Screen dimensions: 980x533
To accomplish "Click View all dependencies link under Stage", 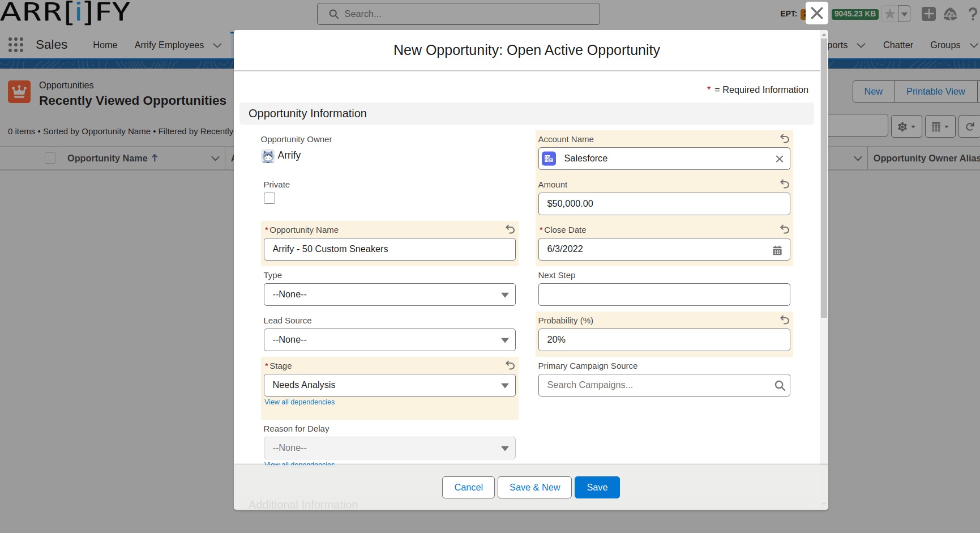I will [299, 402].
